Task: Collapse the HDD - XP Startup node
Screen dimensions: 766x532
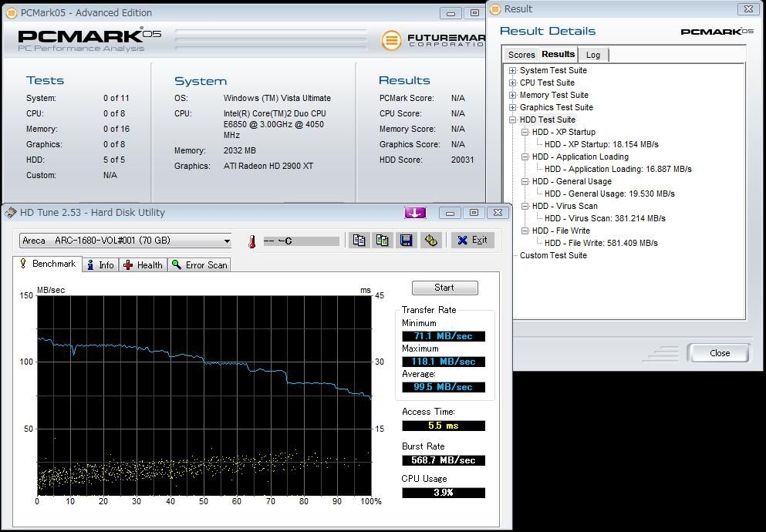Action: coord(525,133)
